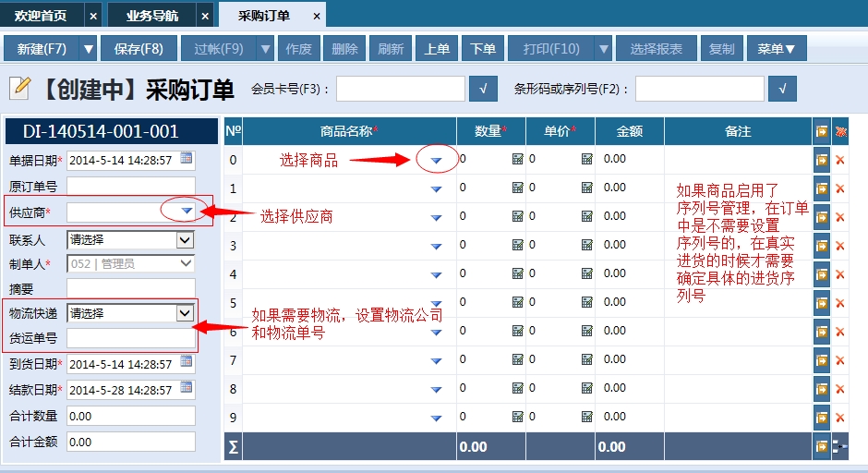The image size is (868, 473).
Task: Click 作废 button
Action: point(299,49)
